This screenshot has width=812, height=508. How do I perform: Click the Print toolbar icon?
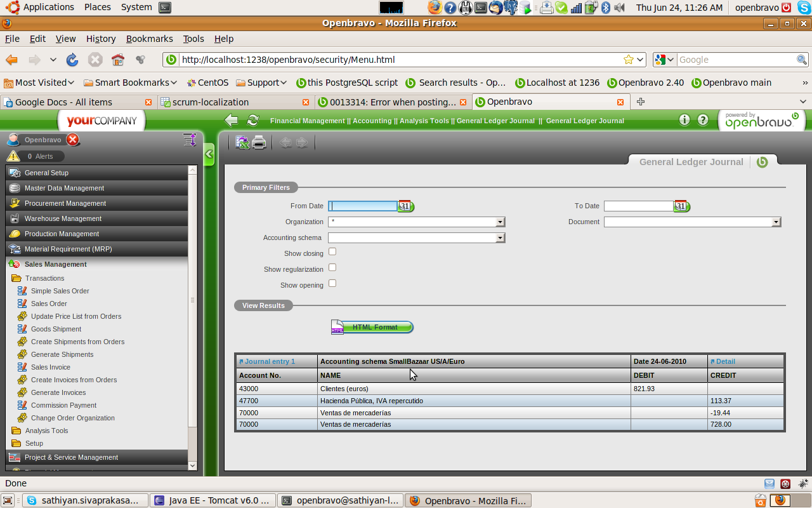click(259, 143)
